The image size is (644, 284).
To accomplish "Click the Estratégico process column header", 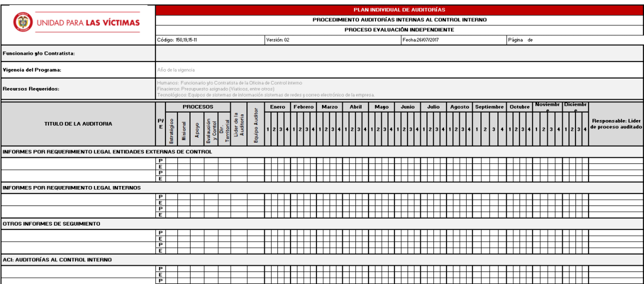I will (x=172, y=131).
